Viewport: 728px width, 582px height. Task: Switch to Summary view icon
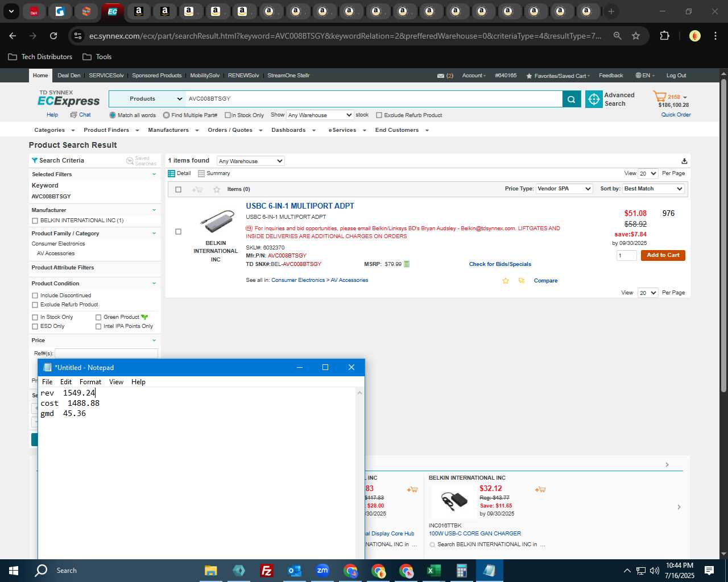click(201, 173)
